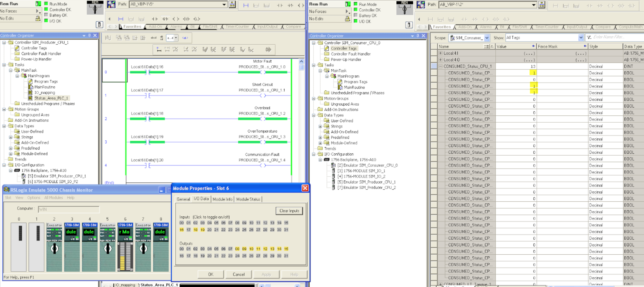Expand the Local:4:I tag row

pyautogui.click(x=440, y=53)
